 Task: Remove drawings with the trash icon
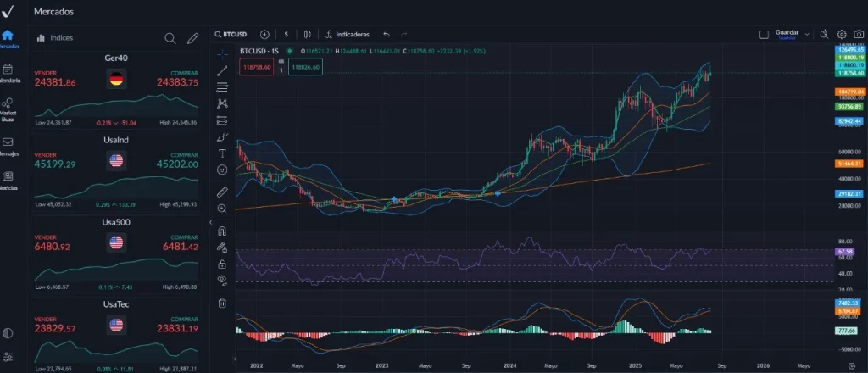click(x=222, y=303)
